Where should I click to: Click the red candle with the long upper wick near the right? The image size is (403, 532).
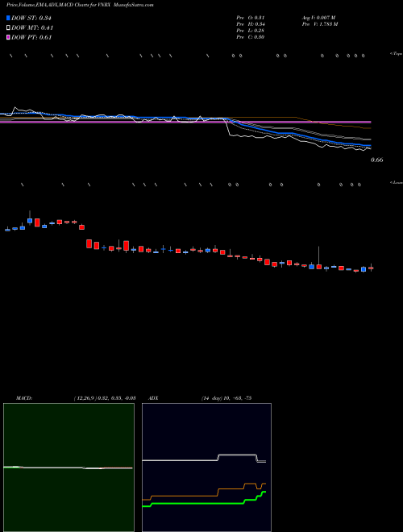(x=319, y=265)
